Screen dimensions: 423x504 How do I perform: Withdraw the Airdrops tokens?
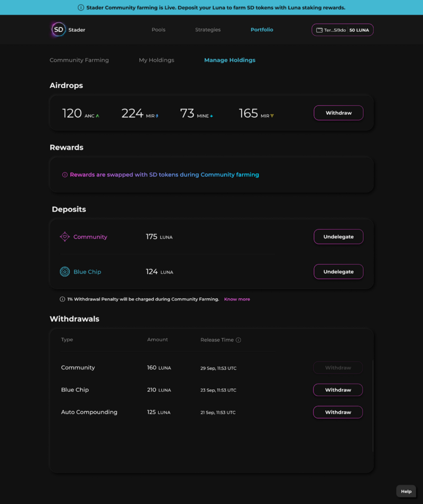click(x=338, y=113)
